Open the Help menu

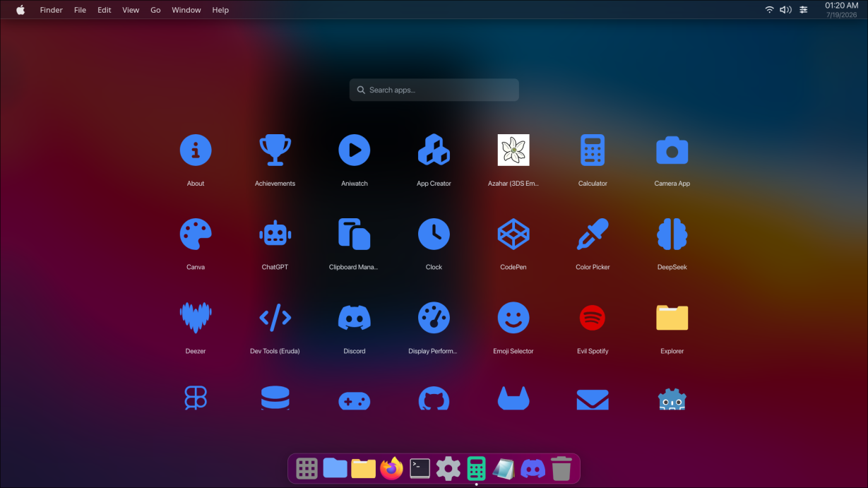tap(220, 10)
